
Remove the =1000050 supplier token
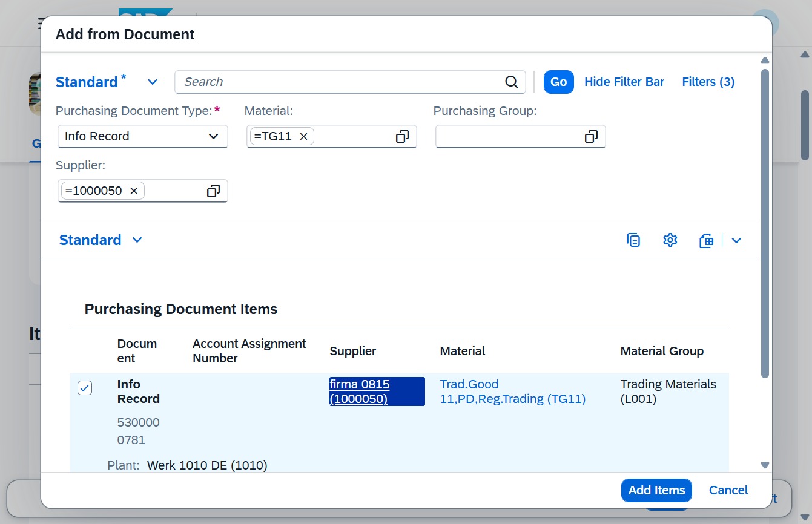click(134, 191)
